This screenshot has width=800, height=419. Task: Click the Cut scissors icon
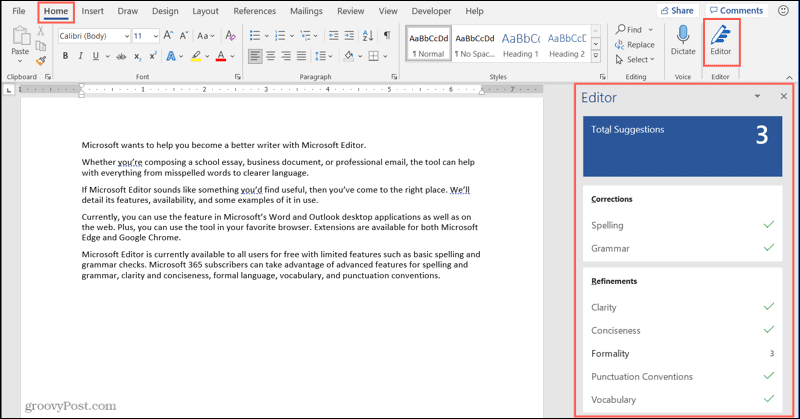pyautogui.click(x=40, y=31)
